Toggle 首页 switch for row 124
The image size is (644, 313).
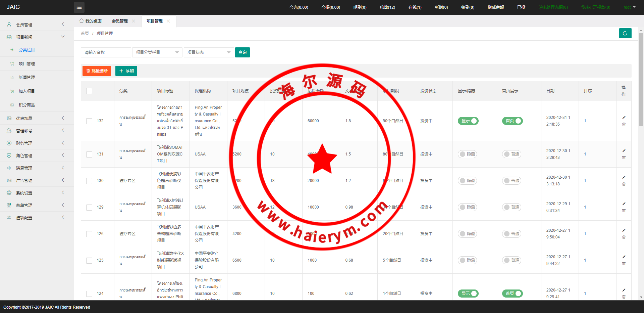512,294
